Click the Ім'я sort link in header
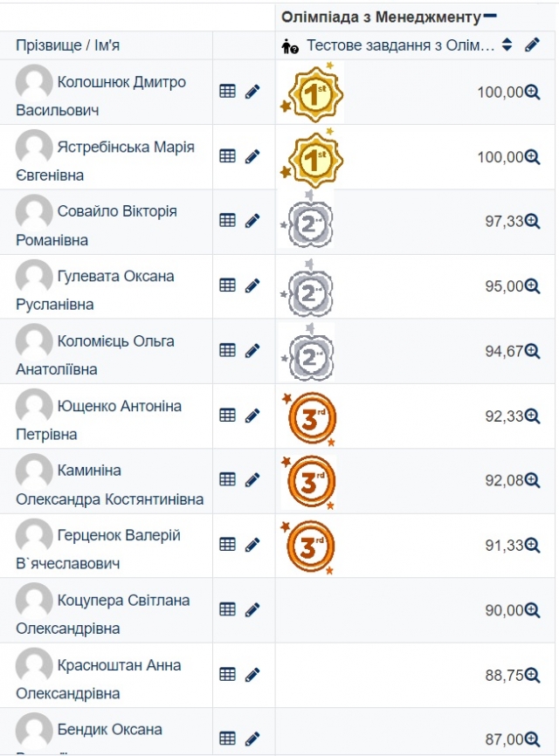This screenshot has width=559, height=756. click(x=105, y=45)
